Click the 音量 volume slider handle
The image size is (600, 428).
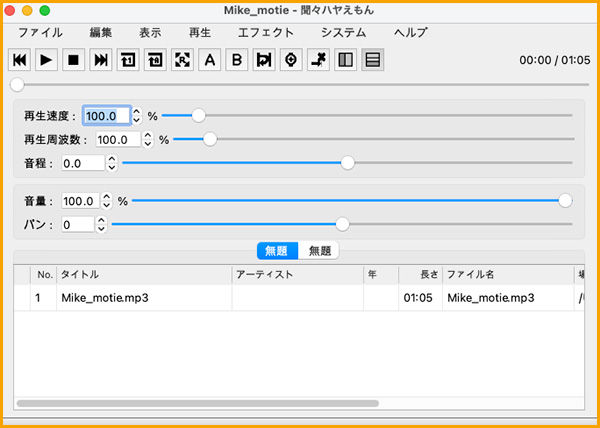click(x=565, y=200)
